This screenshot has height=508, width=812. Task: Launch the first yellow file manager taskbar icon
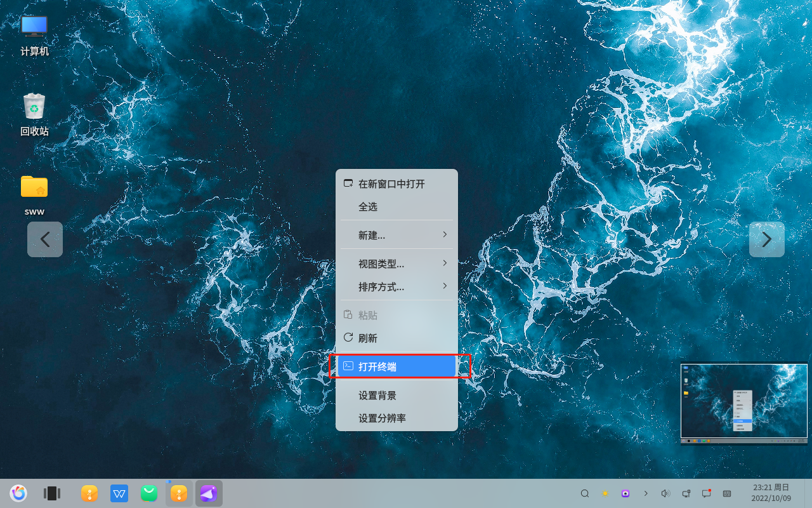(x=89, y=493)
